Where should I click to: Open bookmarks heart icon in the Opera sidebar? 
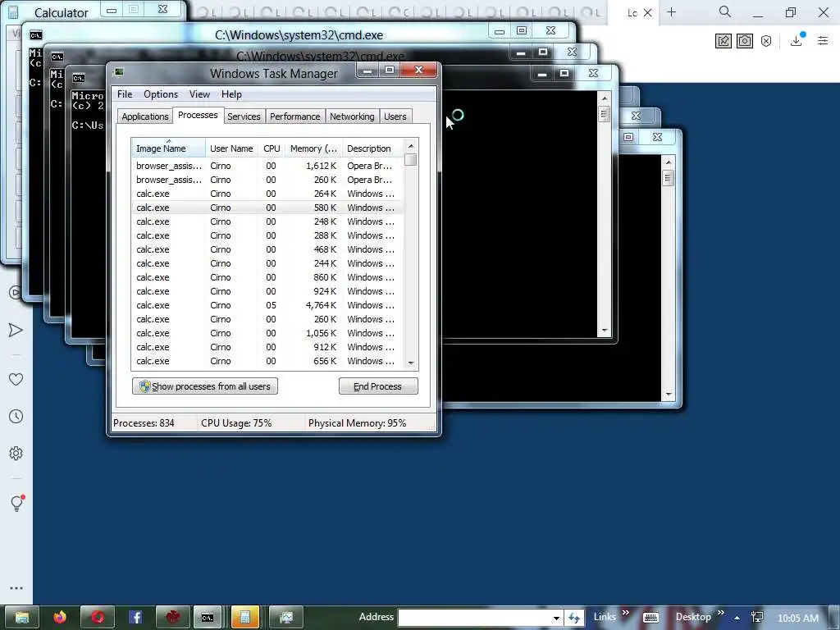(16, 379)
